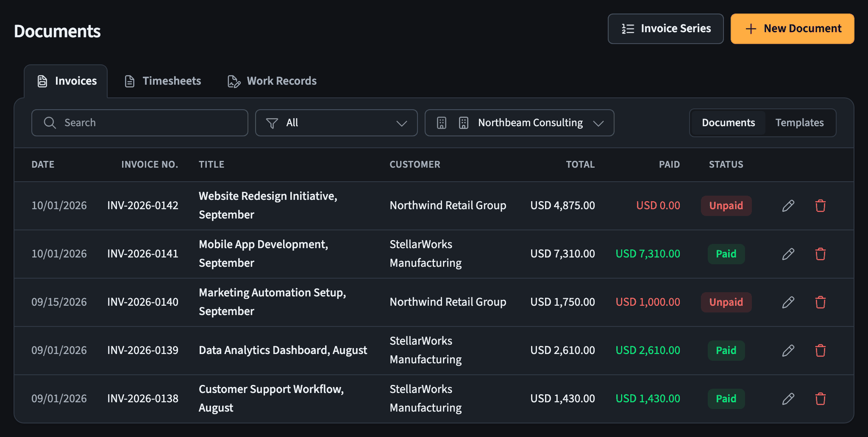Edit invoice INV-2026-0140 with pencil icon
The height and width of the screenshot is (437, 868).
tap(788, 302)
